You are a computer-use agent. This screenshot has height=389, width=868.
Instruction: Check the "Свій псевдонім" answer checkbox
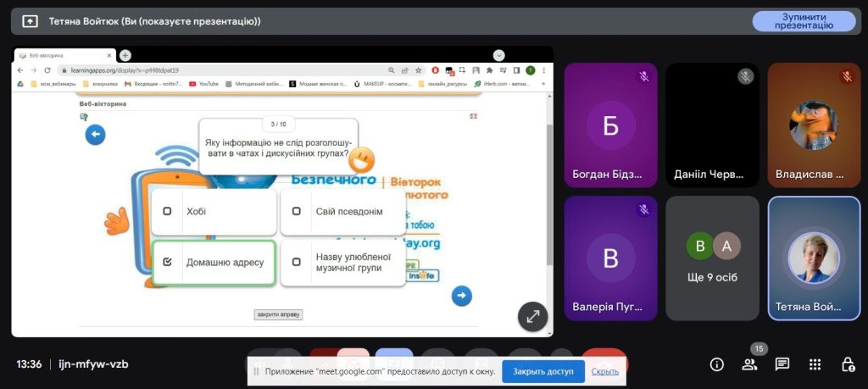tap(296, 211)
